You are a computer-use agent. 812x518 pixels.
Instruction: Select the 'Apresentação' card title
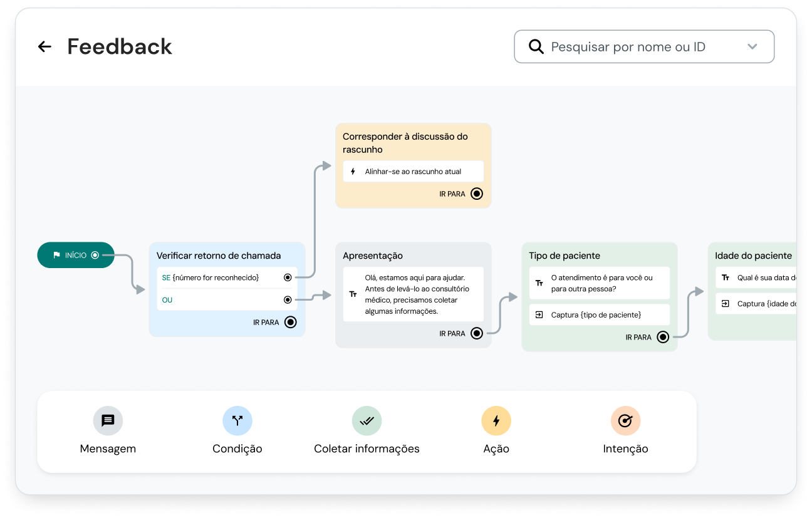pyautogui.click(x=373, y=256)
